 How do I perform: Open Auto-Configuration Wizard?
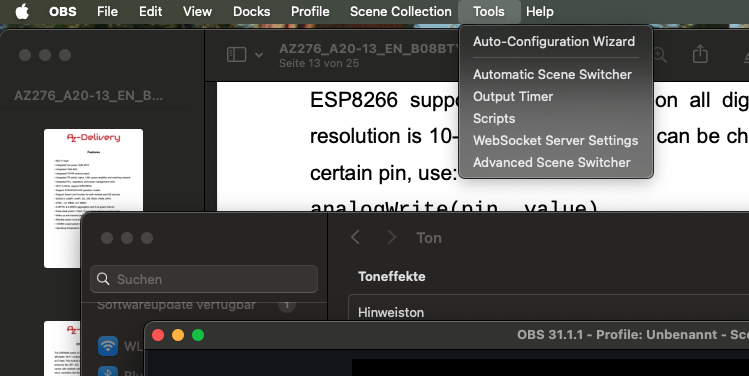click(x=554, y=42)
